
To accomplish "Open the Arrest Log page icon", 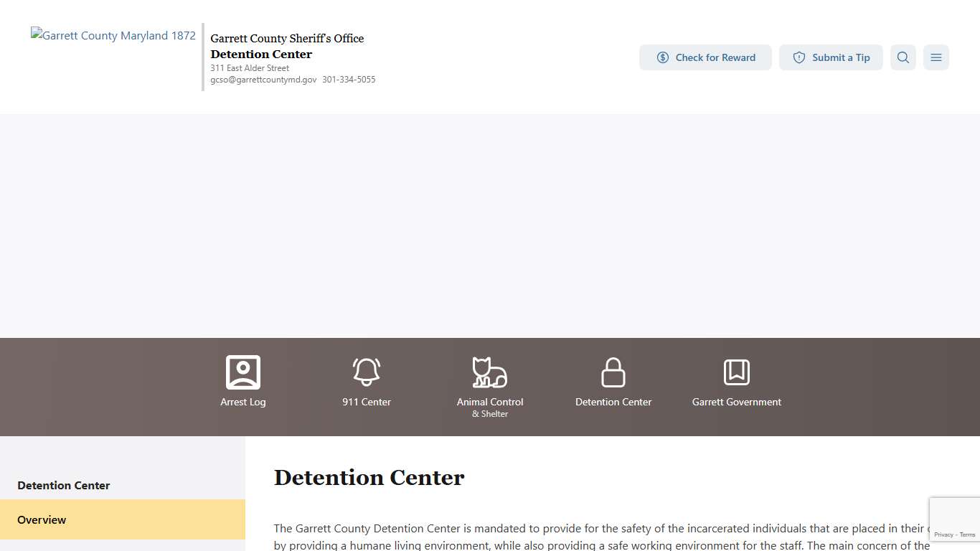I will tap(243, 371).
